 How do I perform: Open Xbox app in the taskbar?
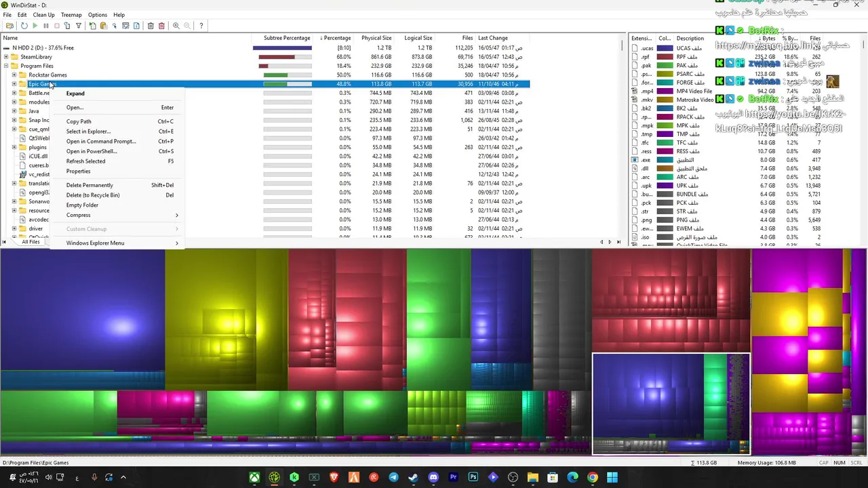pos(254,477)
